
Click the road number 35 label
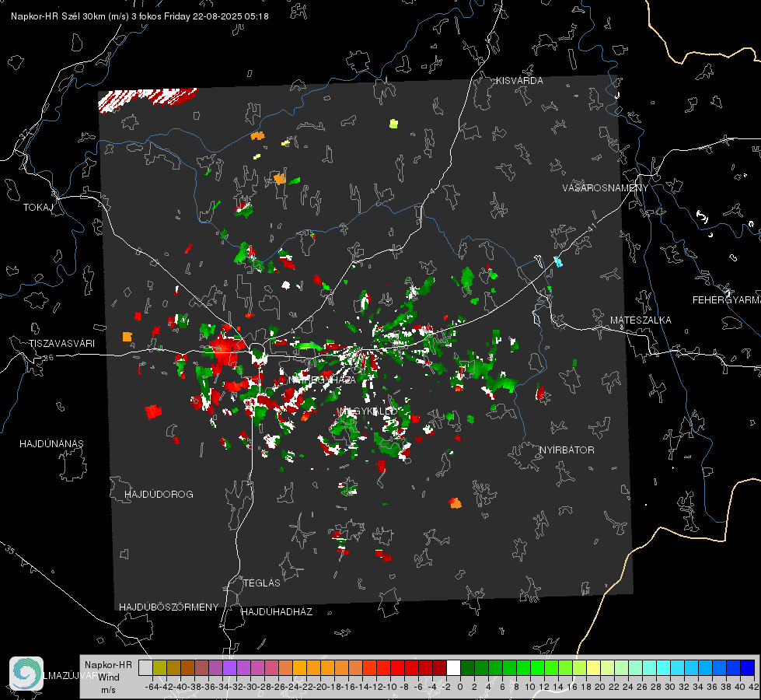pos(10,550)
